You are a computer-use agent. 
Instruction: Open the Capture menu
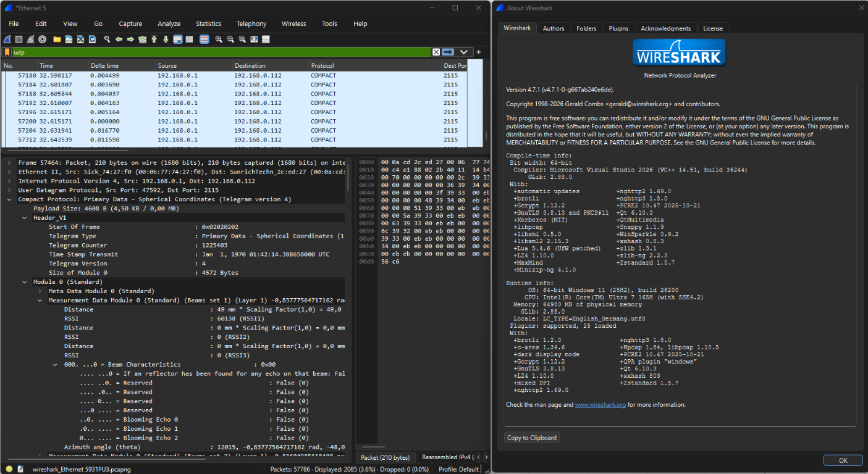point(130,23)
